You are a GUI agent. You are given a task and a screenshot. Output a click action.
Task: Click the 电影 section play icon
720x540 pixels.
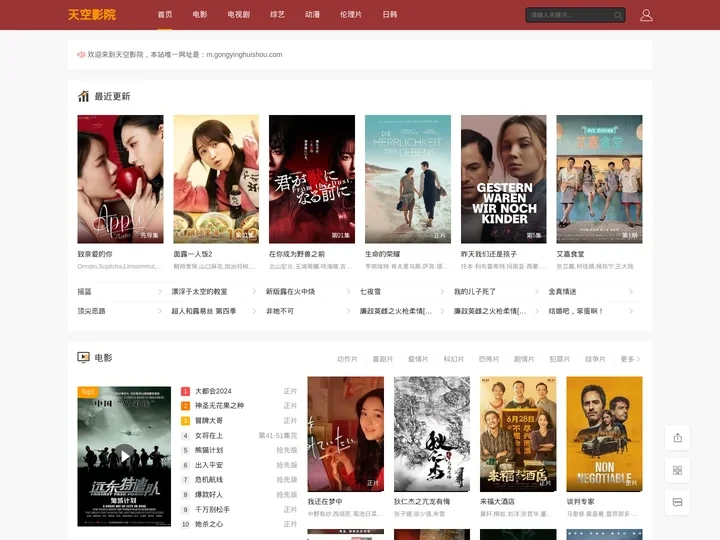[x=84, y=357]
